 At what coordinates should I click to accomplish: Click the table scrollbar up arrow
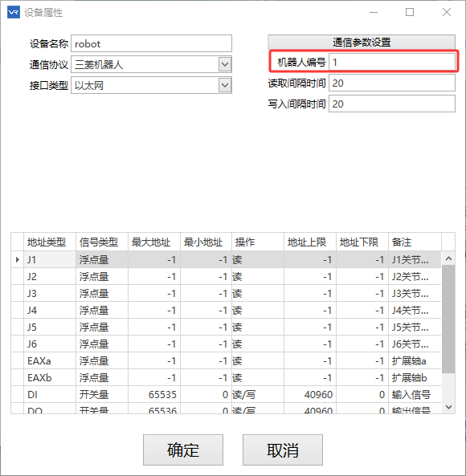coord(448,258)
